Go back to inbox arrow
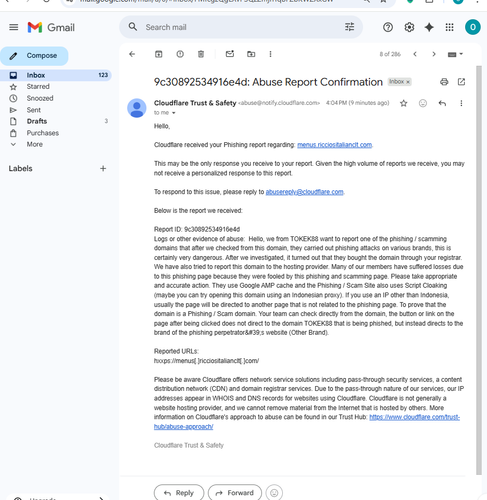 click(x=132, y=54)
